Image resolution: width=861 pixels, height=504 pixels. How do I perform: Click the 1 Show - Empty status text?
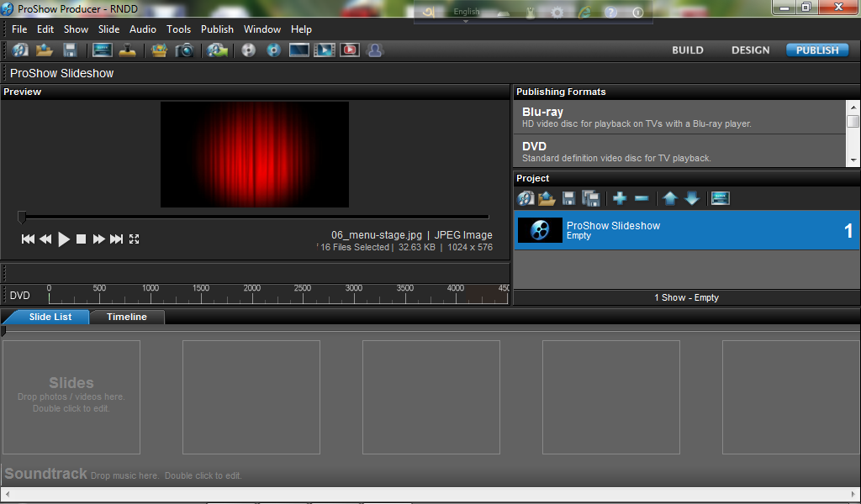click(686, 298)
